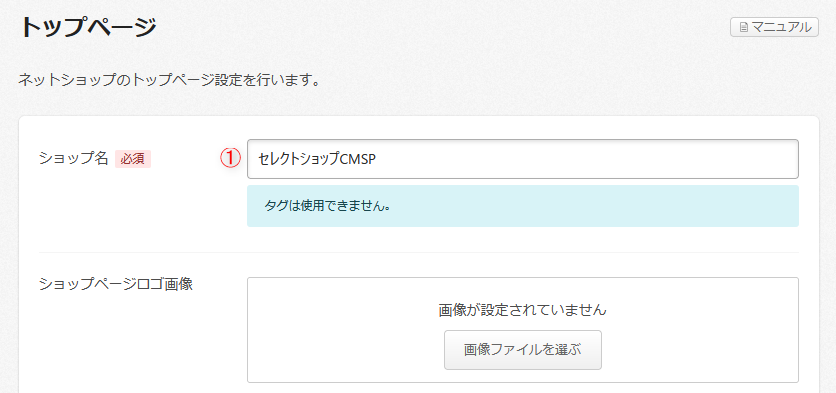Click the トップページ page heading

coord(88,27)
